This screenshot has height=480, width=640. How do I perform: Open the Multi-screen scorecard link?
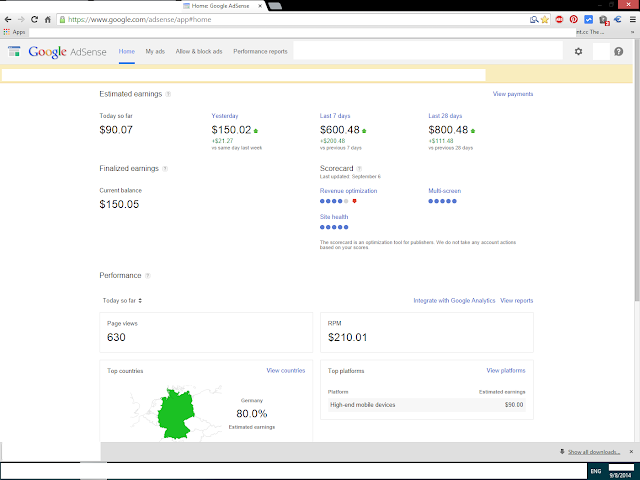pos(444,191)
